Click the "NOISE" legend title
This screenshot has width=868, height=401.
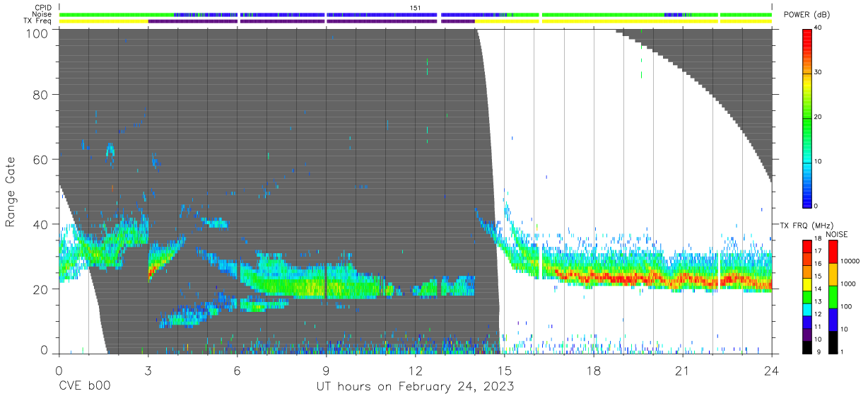click(x=836, y=234)
